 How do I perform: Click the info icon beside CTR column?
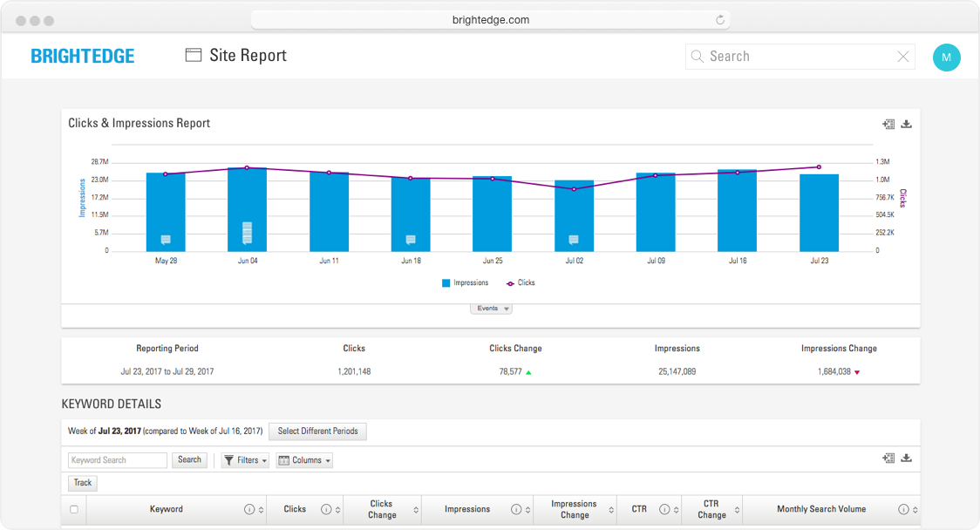click(664, 509)
